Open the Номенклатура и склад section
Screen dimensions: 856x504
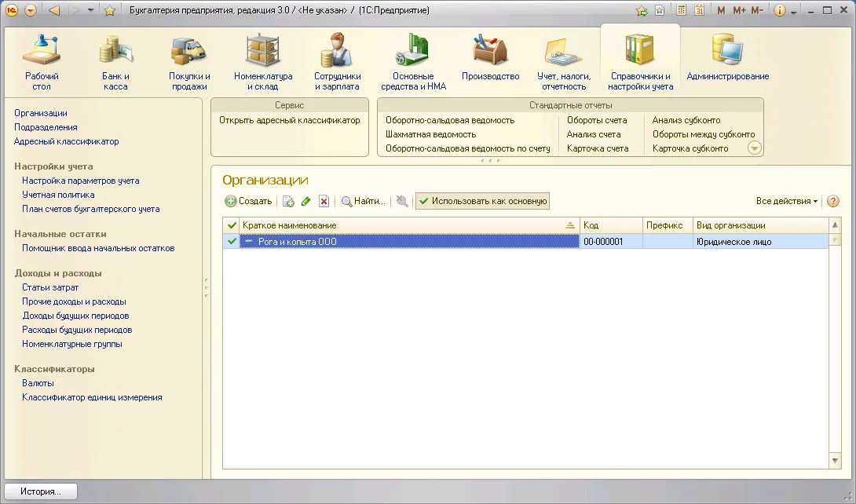(263, 62)
